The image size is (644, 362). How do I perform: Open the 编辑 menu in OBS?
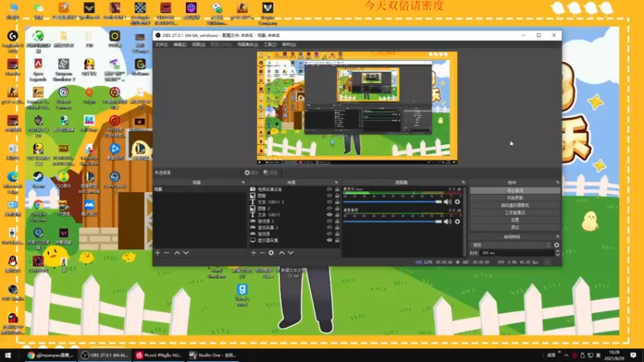(x=180, y=44)
